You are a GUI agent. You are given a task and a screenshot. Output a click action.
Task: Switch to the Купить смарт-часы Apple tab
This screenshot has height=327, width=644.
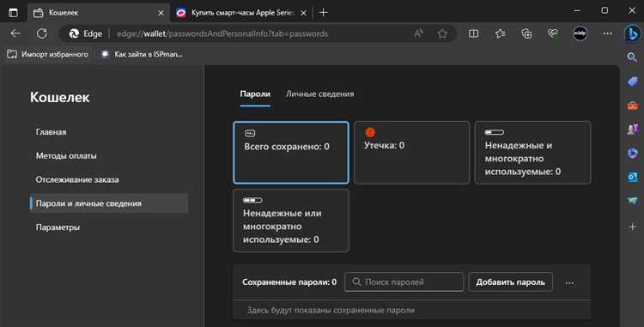(241, 13)
